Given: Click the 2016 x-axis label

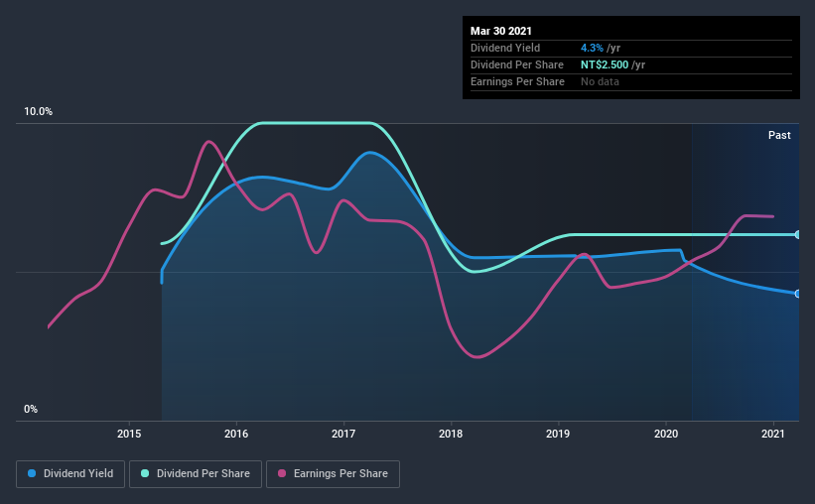Looking at the screenshot, I should click(236, 434).
